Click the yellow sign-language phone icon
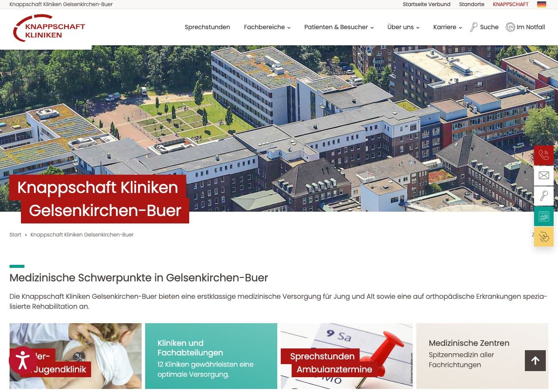This screenshot has height=392, width=558. pyautogui.click(x=544, y=237)
